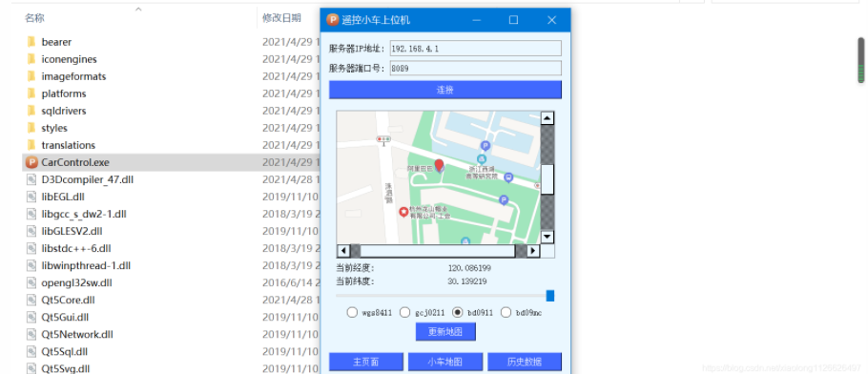Click the map's vertical scrollbar thumb
This screenshot has height=374, width=868.
pyautogui.click(x=548, y=179)
